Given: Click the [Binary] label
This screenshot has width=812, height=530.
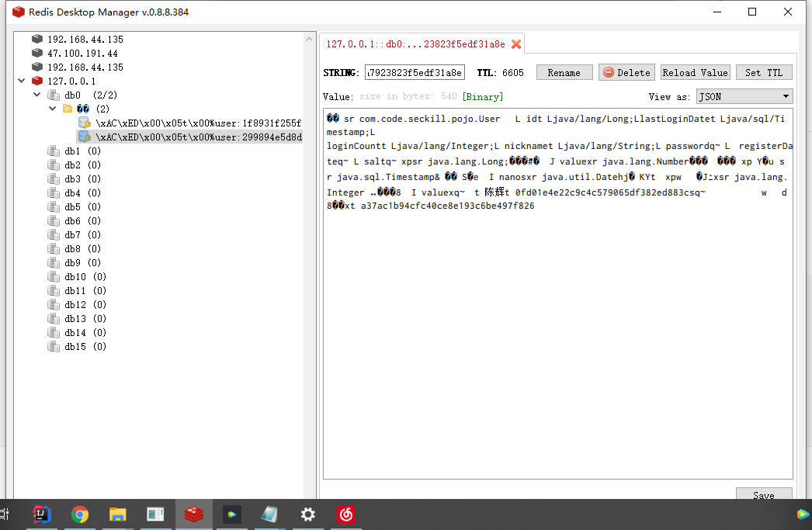Looking at the screenshot, I should click(483, 96).
